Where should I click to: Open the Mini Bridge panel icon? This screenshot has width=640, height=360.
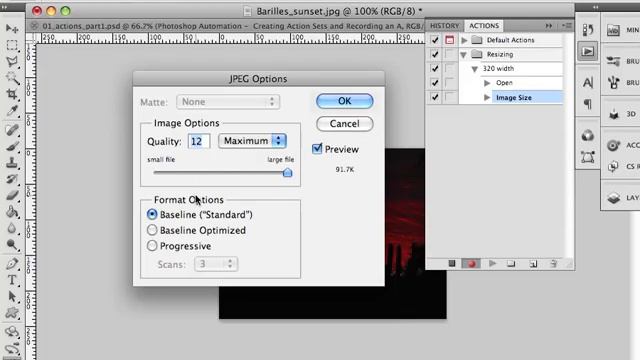pyautogui.click(x=613, y=30)
